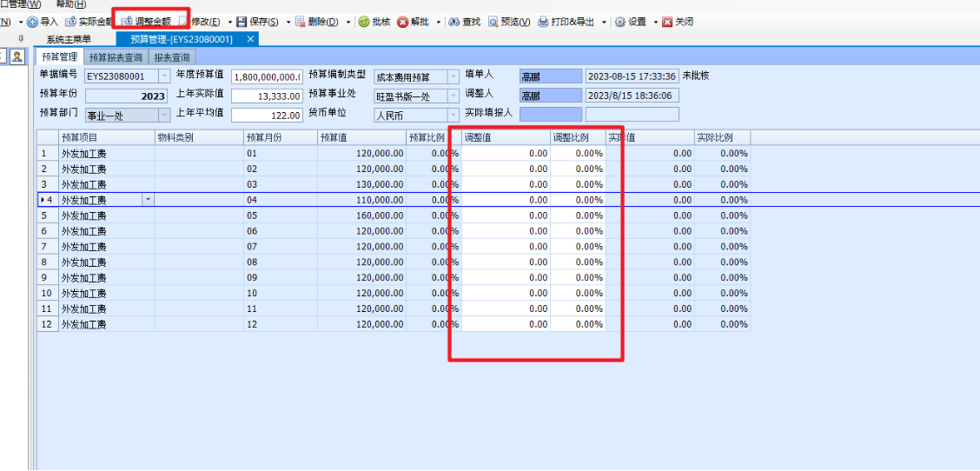
Task: Open dropdown arrow next to 删除(D)
Action: tap(348, 22)
